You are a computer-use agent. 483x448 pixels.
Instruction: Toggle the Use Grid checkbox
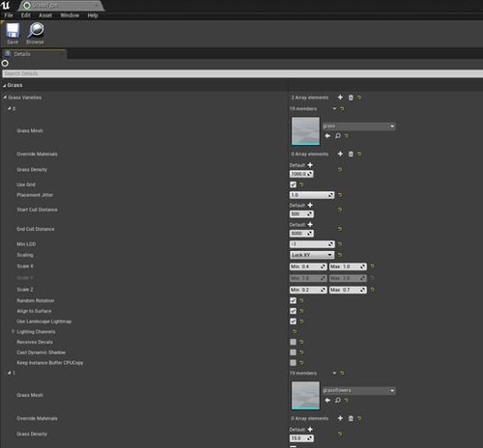coord(293,184)
